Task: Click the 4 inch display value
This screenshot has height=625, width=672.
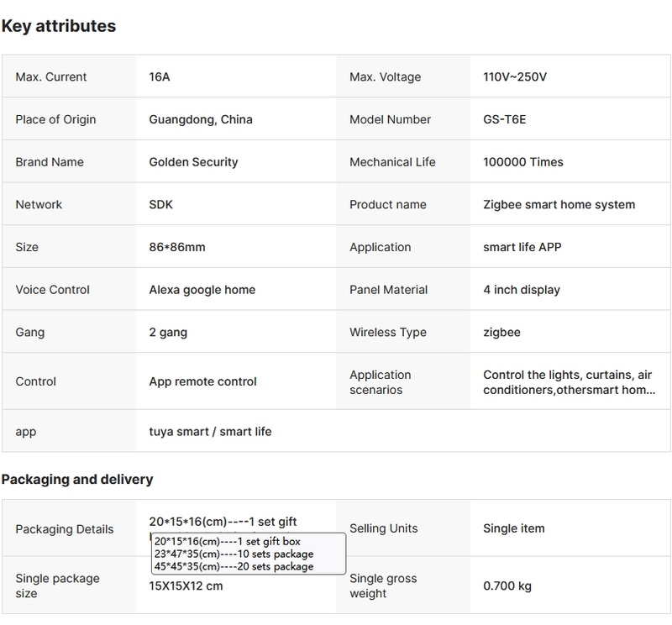Action: pos(521,290)
